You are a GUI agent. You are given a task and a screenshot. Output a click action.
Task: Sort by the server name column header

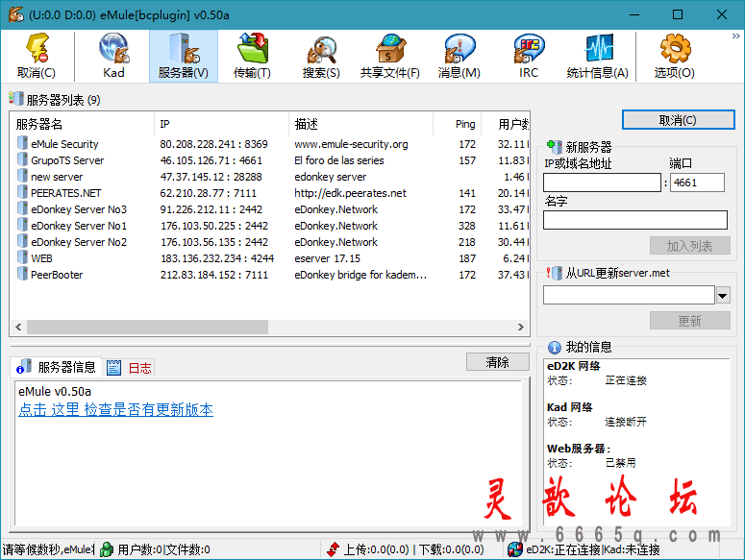pos(83,124)
